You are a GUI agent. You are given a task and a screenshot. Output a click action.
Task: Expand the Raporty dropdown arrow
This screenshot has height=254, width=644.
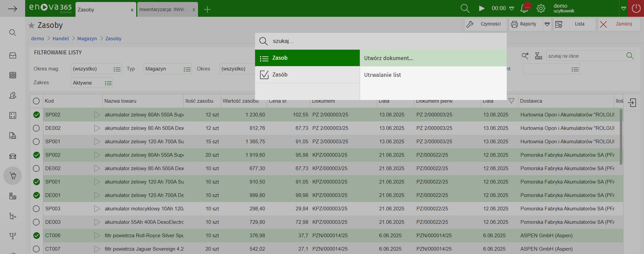pyautogui.click(x=547, y=24)
